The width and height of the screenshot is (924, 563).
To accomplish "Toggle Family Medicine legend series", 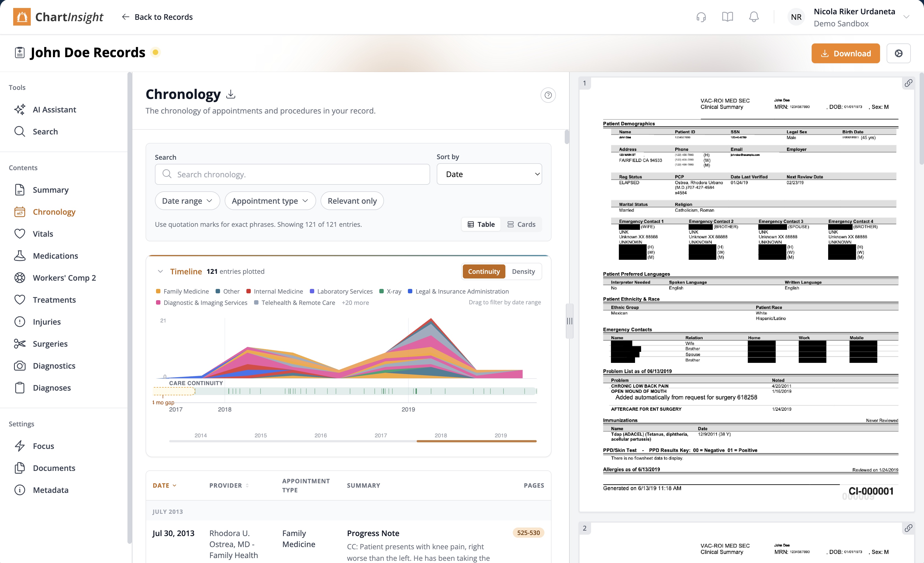I will point(182,291).
